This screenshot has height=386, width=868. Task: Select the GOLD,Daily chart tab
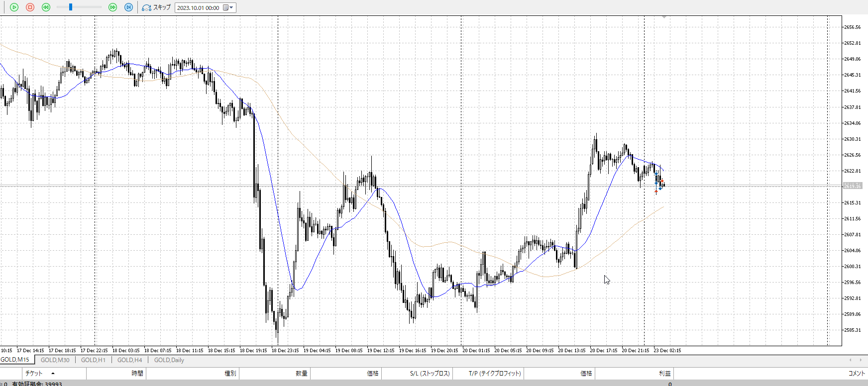click(169, 360)
